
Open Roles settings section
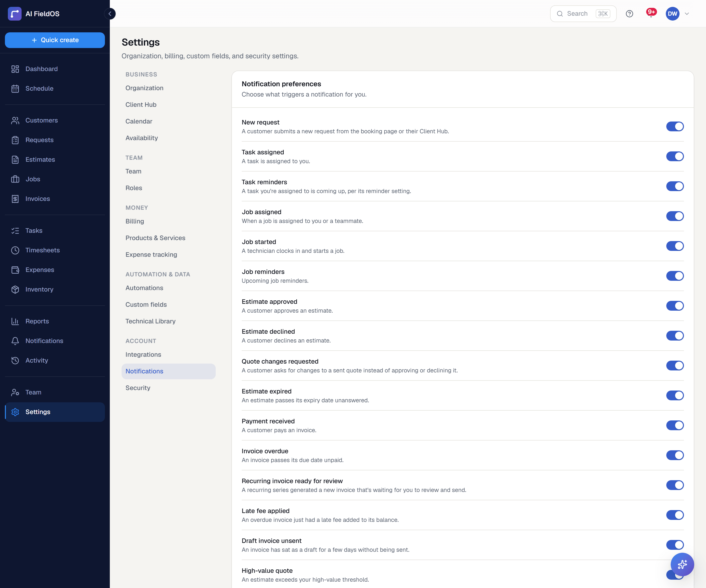(x=168, y=188)
